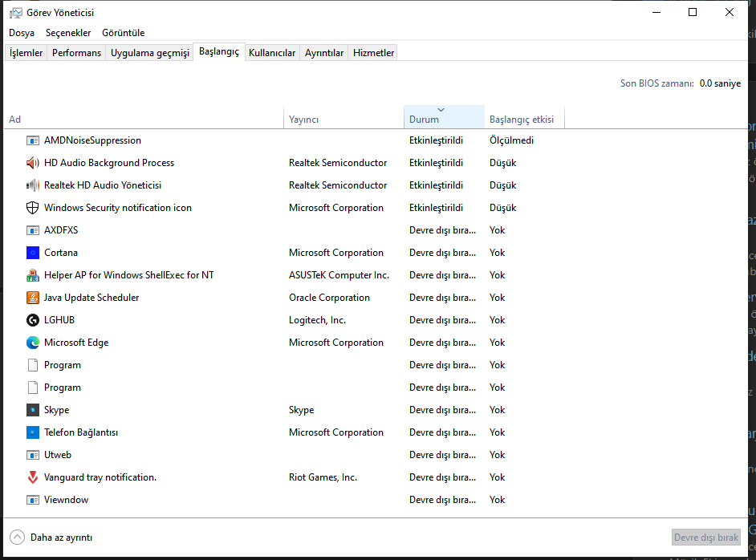The width and height of the screenshot is (756, 560).
Task: Select the HD Audio Background Process name
Action: click(109, 163)
